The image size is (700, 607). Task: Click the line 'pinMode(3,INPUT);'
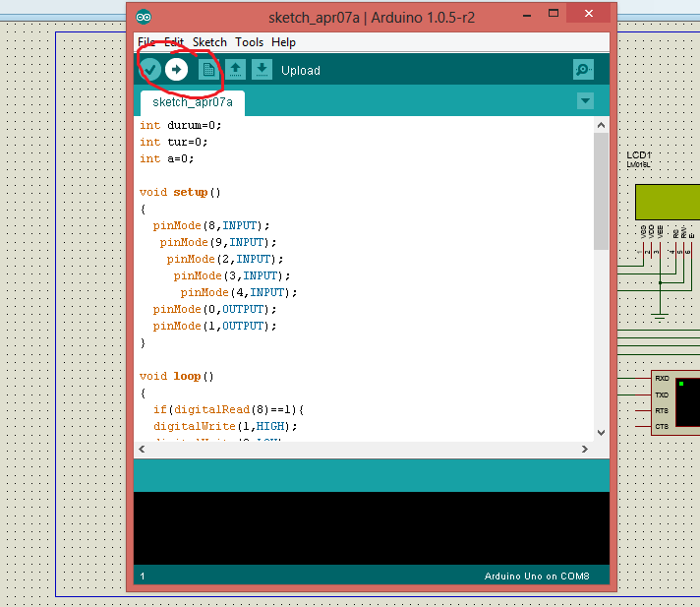[232, 276]
